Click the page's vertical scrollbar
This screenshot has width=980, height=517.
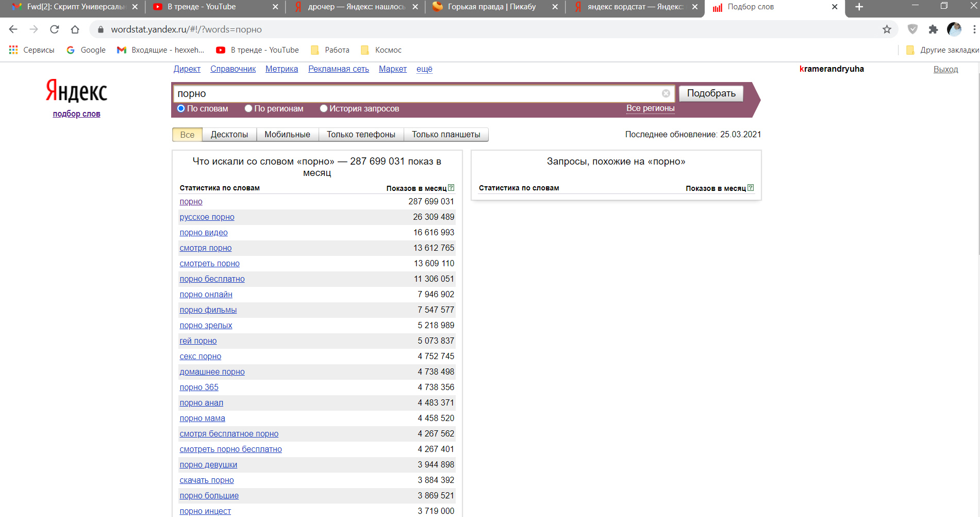[x=977, y=165]
